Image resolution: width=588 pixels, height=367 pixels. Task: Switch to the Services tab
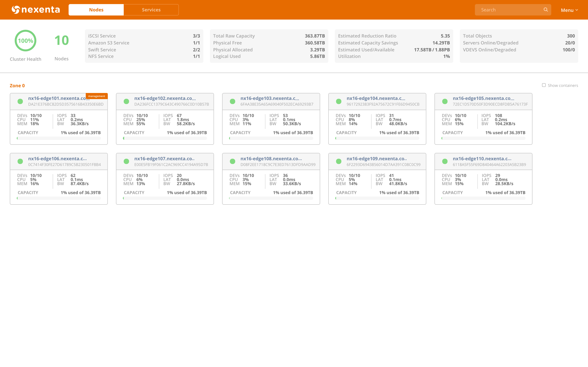[151, 10]
